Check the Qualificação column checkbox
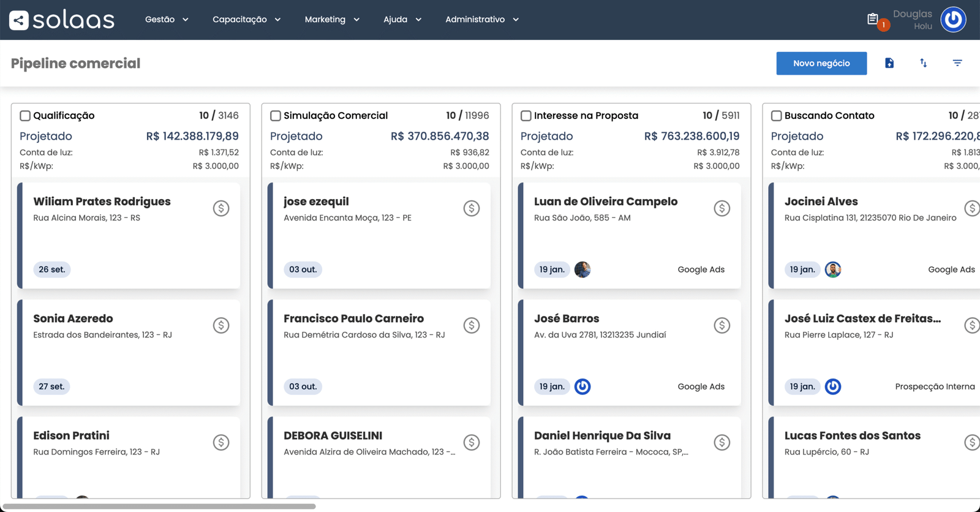 pos(25,116)
